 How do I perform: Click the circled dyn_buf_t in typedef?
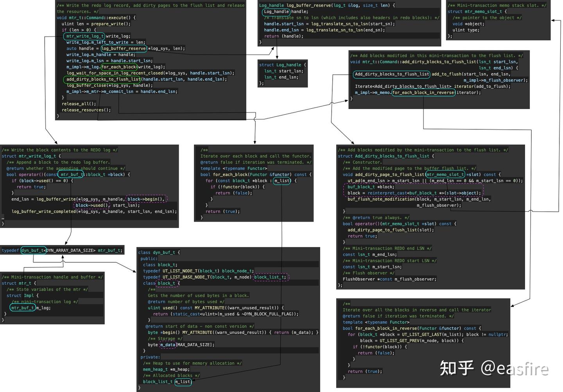click(x=33, y=250)
